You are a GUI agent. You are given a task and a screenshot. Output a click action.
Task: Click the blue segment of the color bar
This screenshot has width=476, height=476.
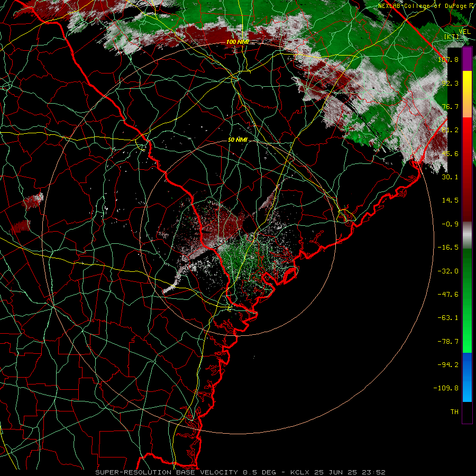467,377
